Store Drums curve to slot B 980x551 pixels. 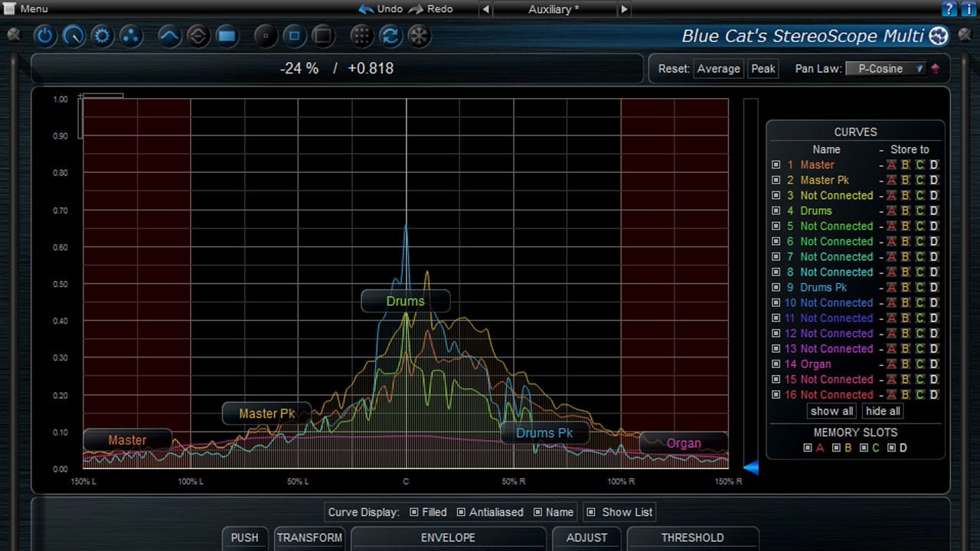coord(906,210)
